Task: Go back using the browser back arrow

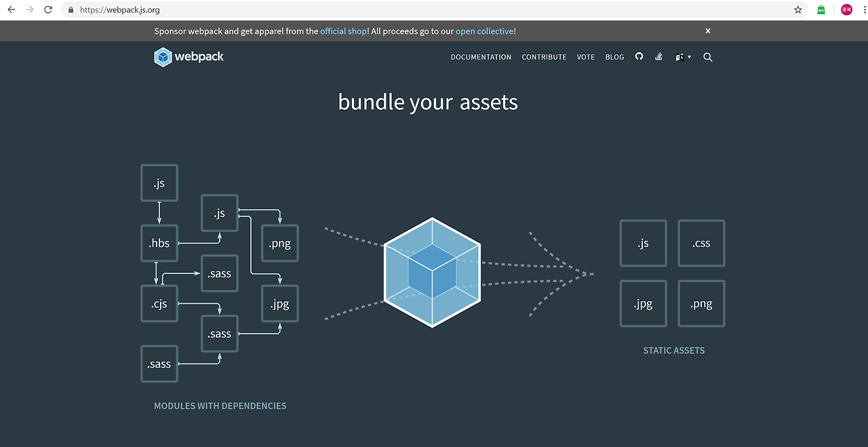Action: [11, 9]
